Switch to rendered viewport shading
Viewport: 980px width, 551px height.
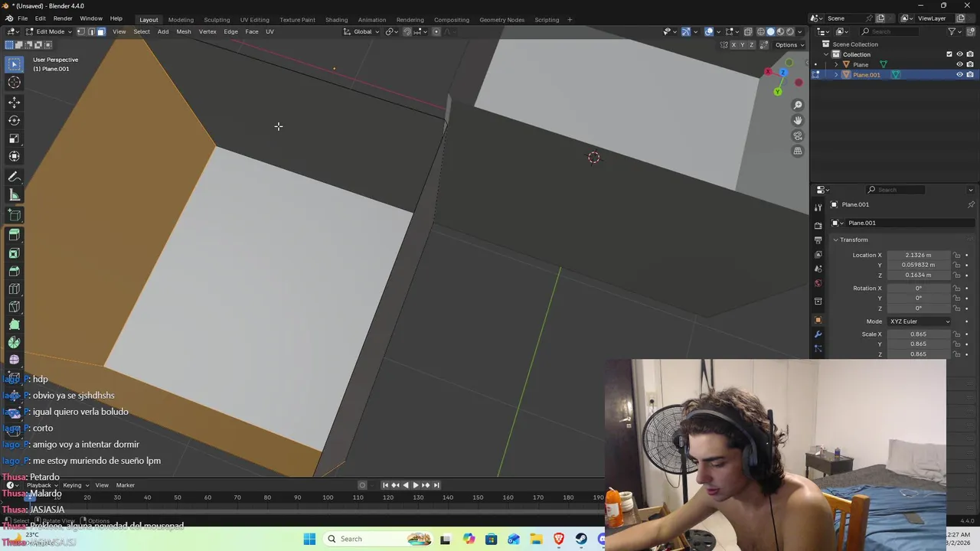[x=790, y=31]
